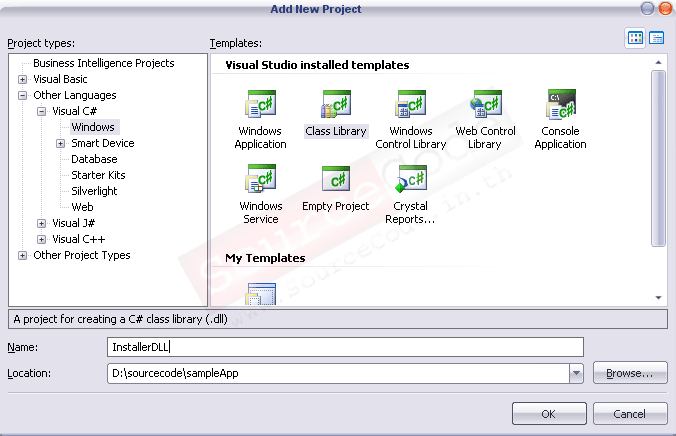The image size is (676, 436).
Task: Expand the Smart Device node
Action: (x=60, y=143)
